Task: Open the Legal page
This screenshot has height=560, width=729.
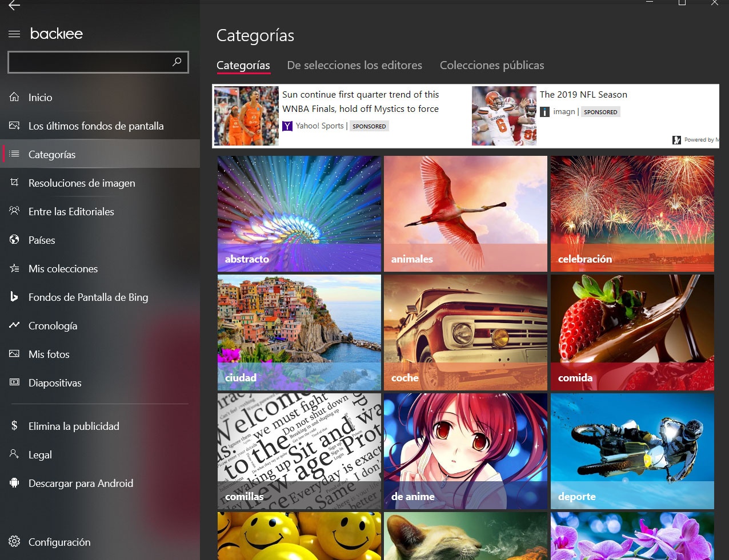Action: (x=100, y=454)
